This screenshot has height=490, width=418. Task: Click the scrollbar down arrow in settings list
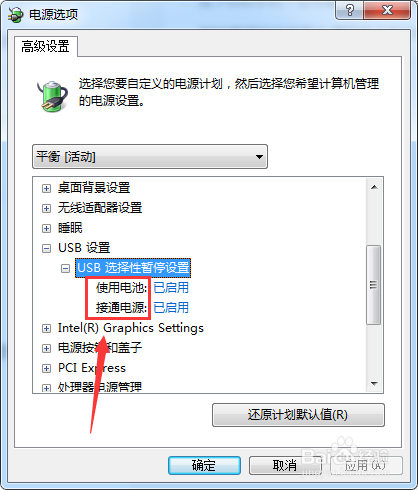374,383
